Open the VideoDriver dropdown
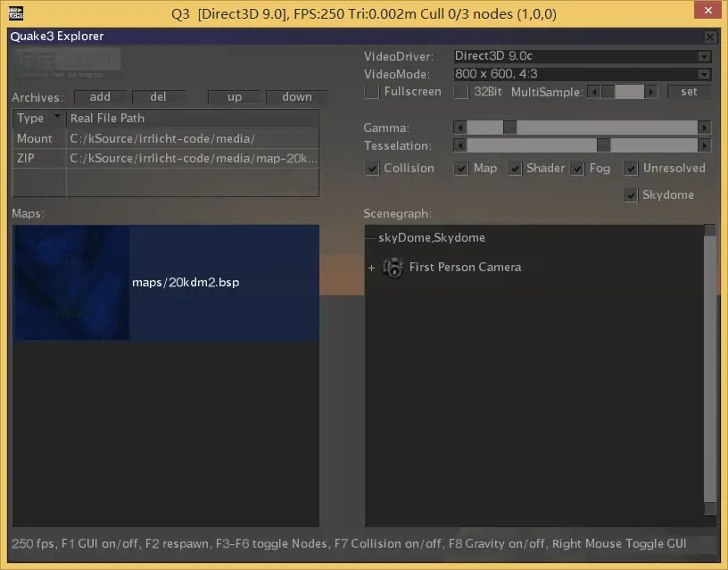728x570 pixels. [x=704, y=56]
